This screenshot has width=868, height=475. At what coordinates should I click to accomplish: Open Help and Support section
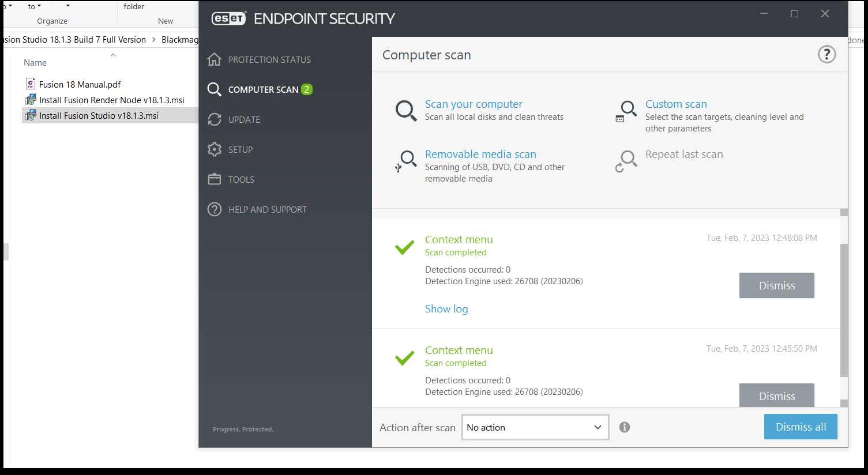pyautogui.click(x=268, y=210)
